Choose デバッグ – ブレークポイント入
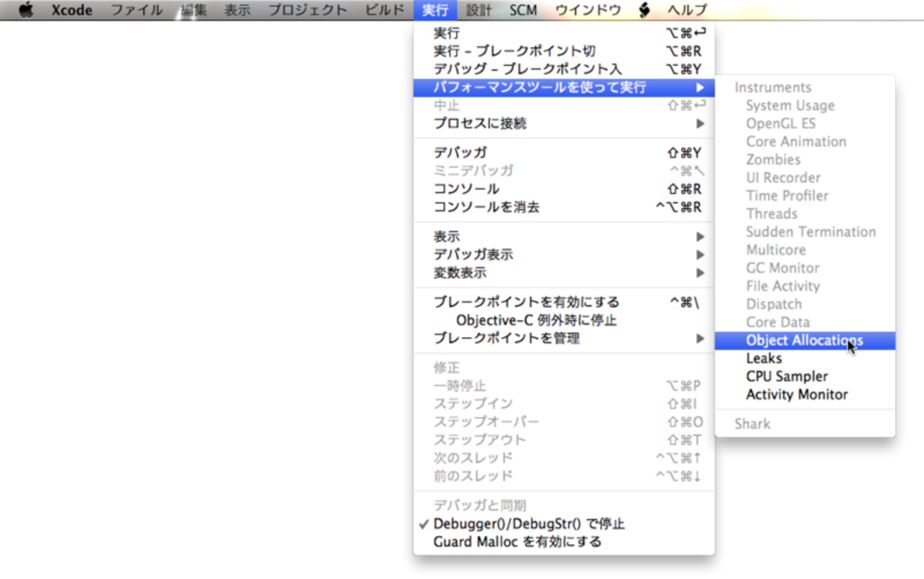 [x=564, y=69]
